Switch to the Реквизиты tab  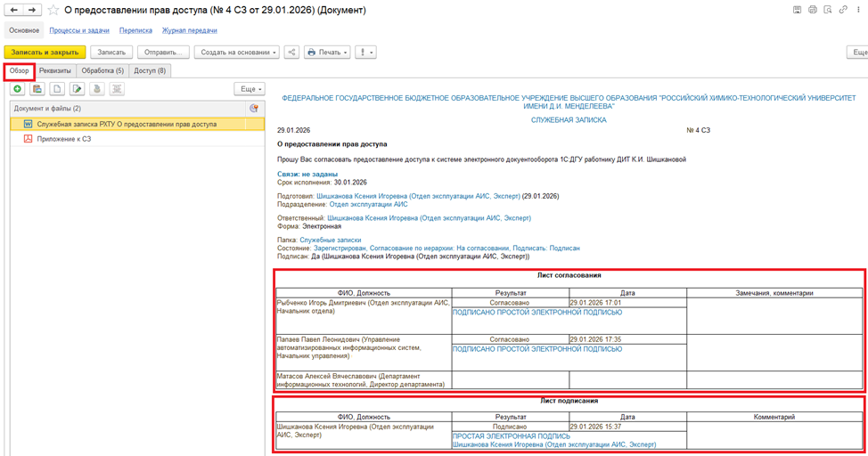[x=56, y=70]
